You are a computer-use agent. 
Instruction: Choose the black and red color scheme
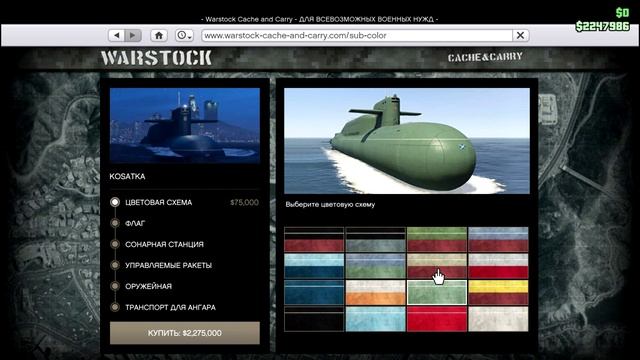tap(314, 240)
